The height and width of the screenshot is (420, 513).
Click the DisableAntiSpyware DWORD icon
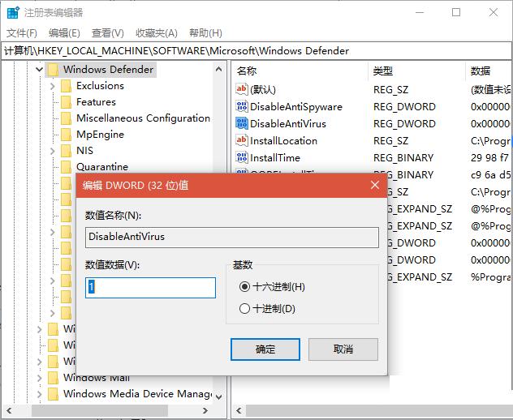241,106
